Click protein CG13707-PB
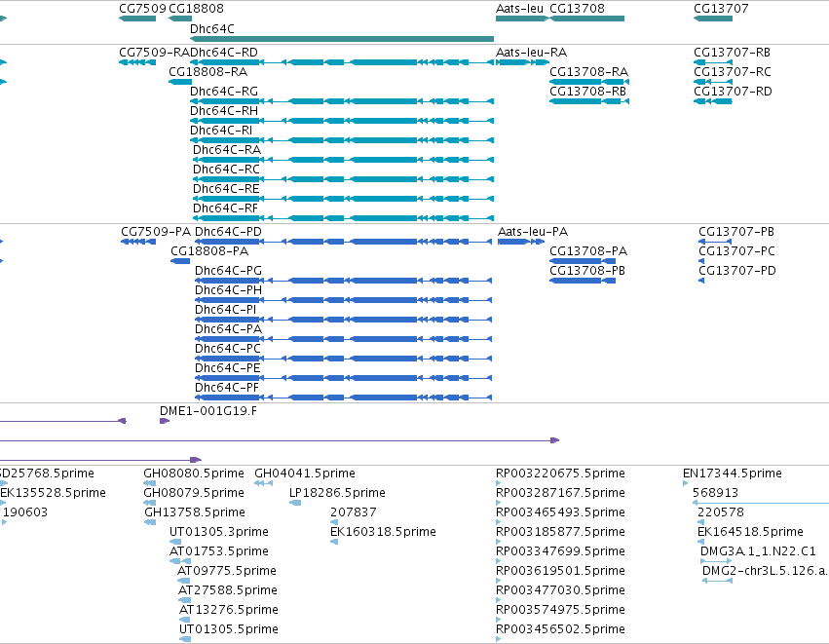Screen dimensions: 829x644 pos(736,232)
